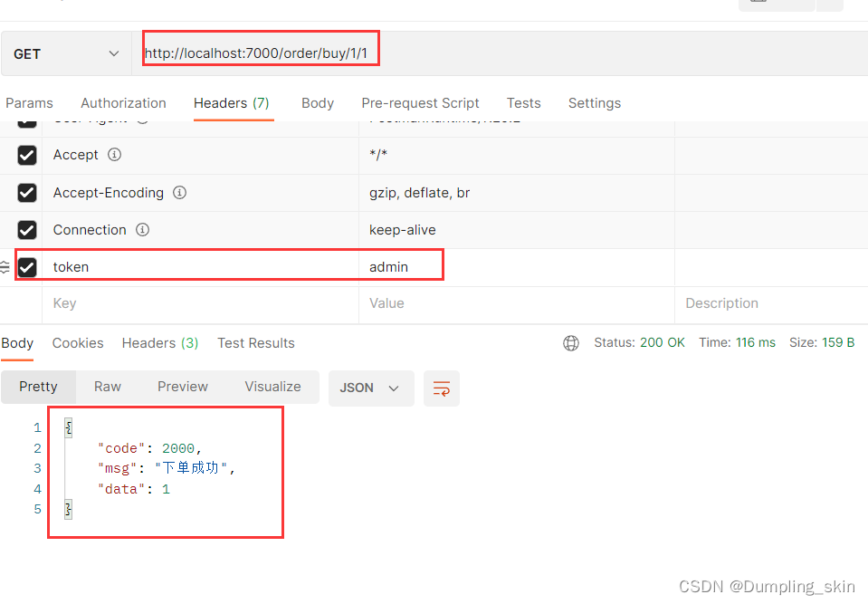Open the Cookies response tab
The width and height of the screenshot is (868, 604).
tap(77, 343)
